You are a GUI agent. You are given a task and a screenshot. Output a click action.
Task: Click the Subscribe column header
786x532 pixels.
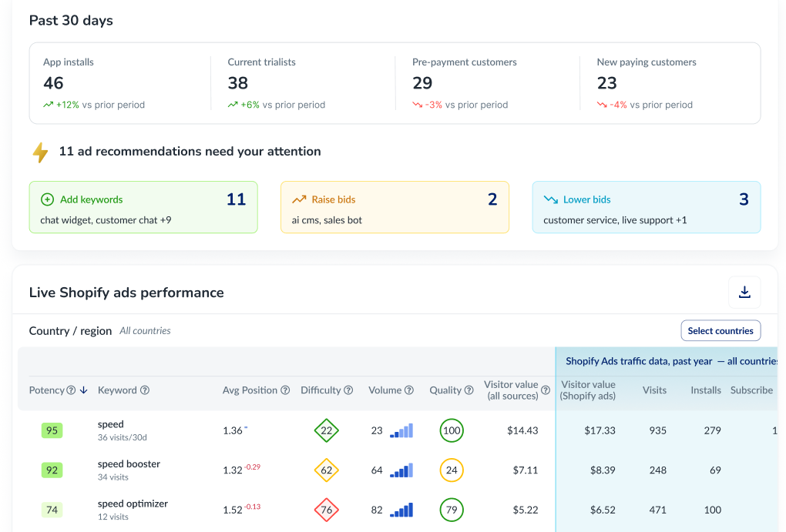(x=751, y=390)
